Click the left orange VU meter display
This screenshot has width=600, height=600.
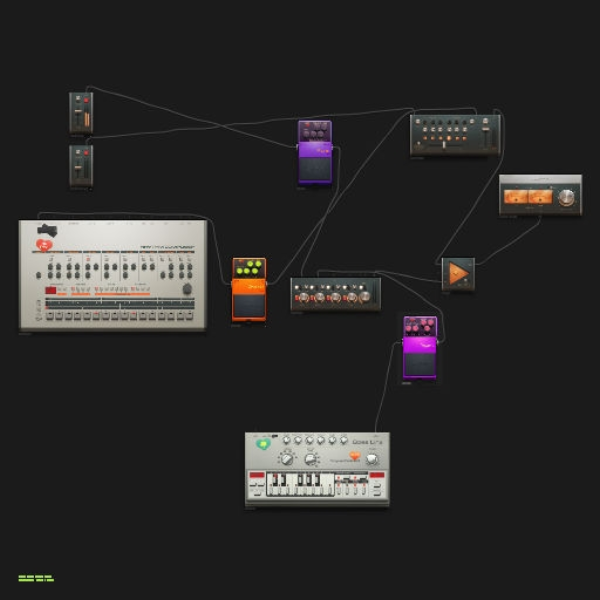(x=516, y=197)
